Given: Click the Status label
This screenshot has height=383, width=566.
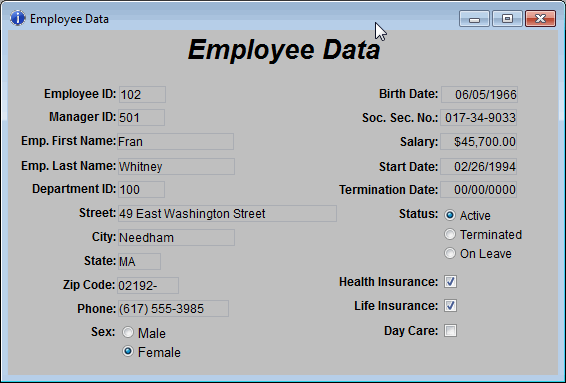Looking at the screenshot, I should tap(419, 214).
